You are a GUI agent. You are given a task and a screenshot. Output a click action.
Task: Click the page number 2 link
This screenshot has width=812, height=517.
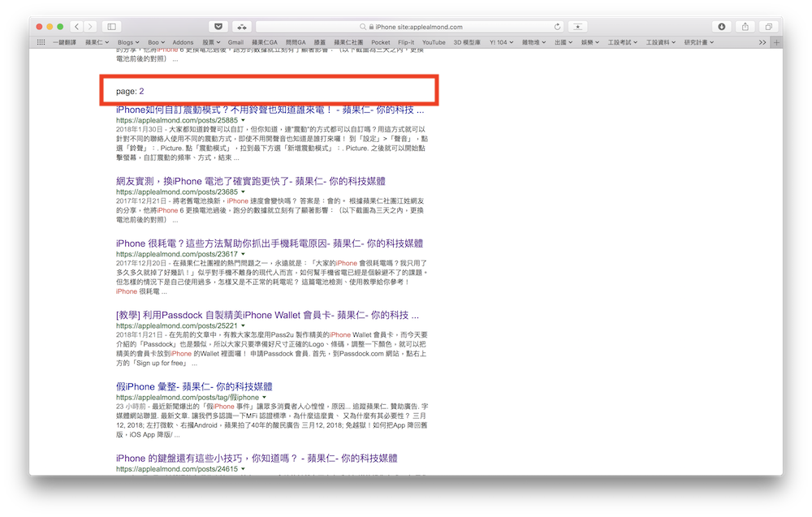[141, 91]
